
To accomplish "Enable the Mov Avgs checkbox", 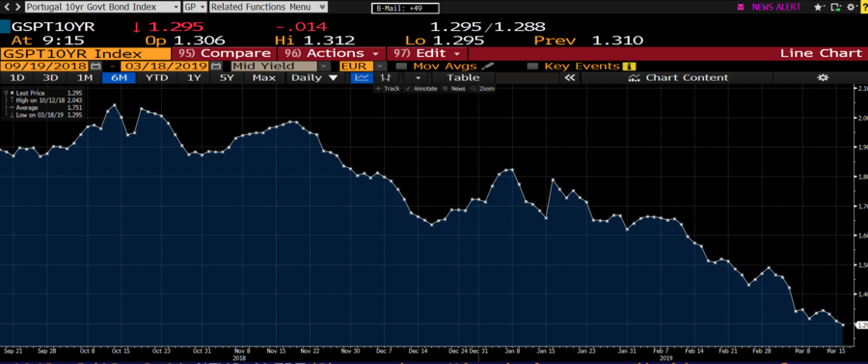I will click(x=401, y=66).
